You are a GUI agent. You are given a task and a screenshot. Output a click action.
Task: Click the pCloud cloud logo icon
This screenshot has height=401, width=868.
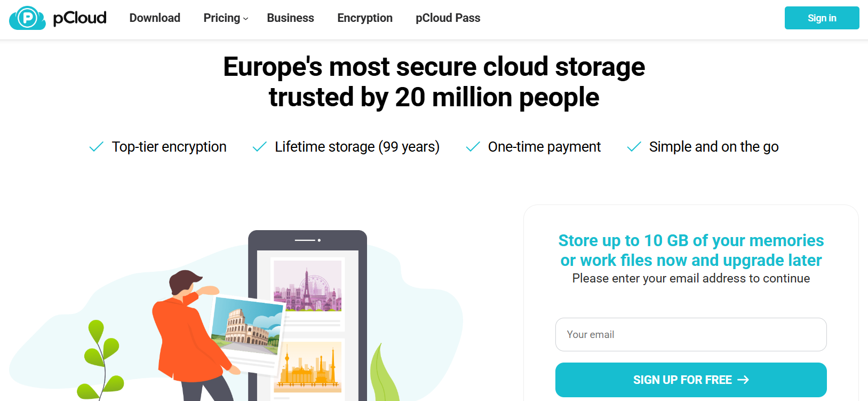pos(27,18)
